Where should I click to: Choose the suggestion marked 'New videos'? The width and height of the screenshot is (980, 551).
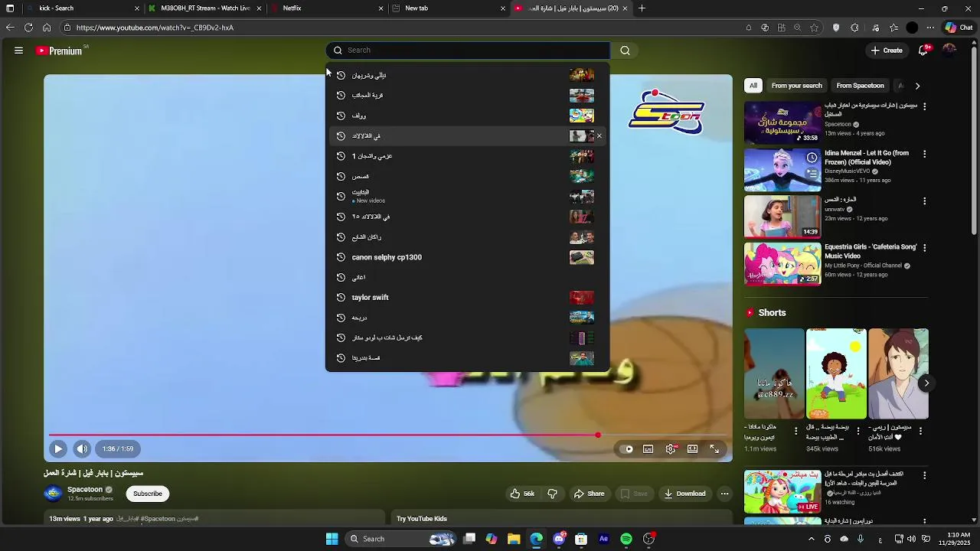coord(467,197)
